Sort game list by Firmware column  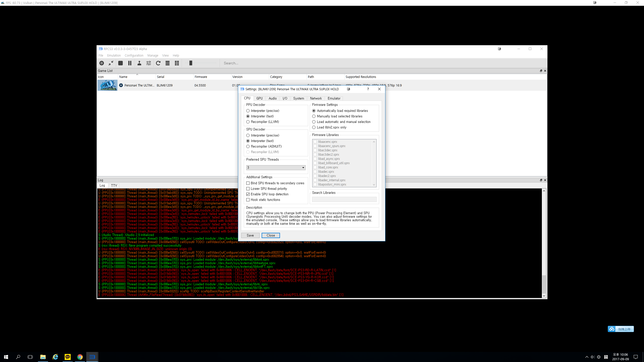pos(212,77)
